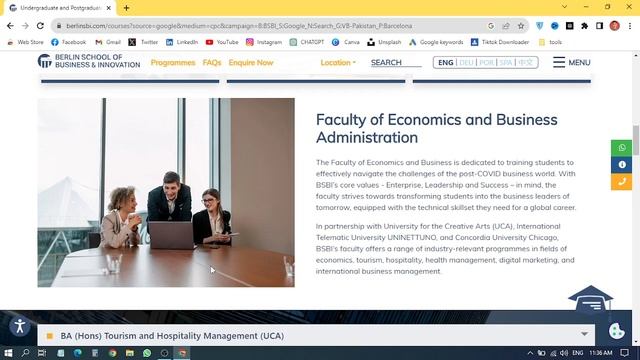Open the LinkedIn bookmark
The height and width of the screenshot is (360, 640).
pos(182,42)
